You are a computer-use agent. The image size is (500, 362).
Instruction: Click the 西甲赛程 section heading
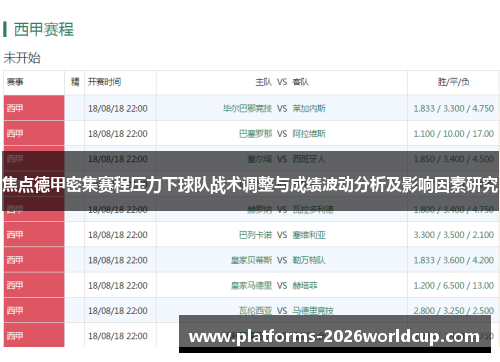(x=44, y=29)
